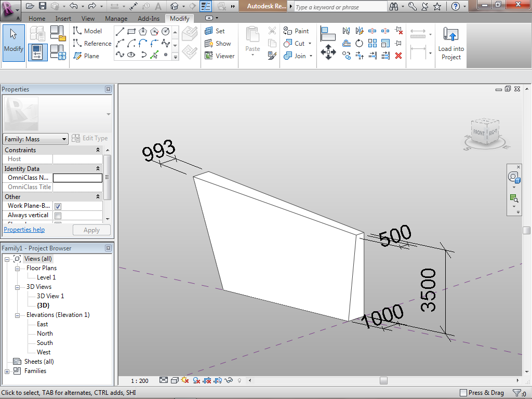Click the red Delete X icon
This screenshot has height=399, width=532.
coord(398,56)
